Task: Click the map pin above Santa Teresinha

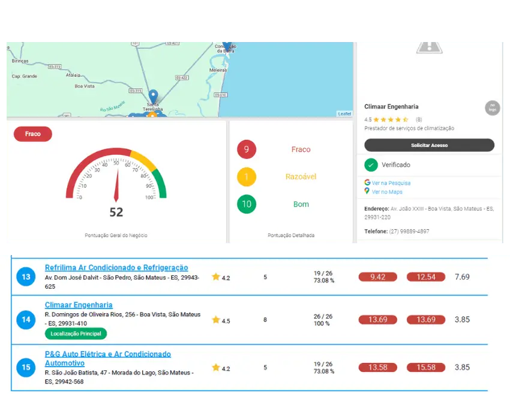Action: pos(153,97)
